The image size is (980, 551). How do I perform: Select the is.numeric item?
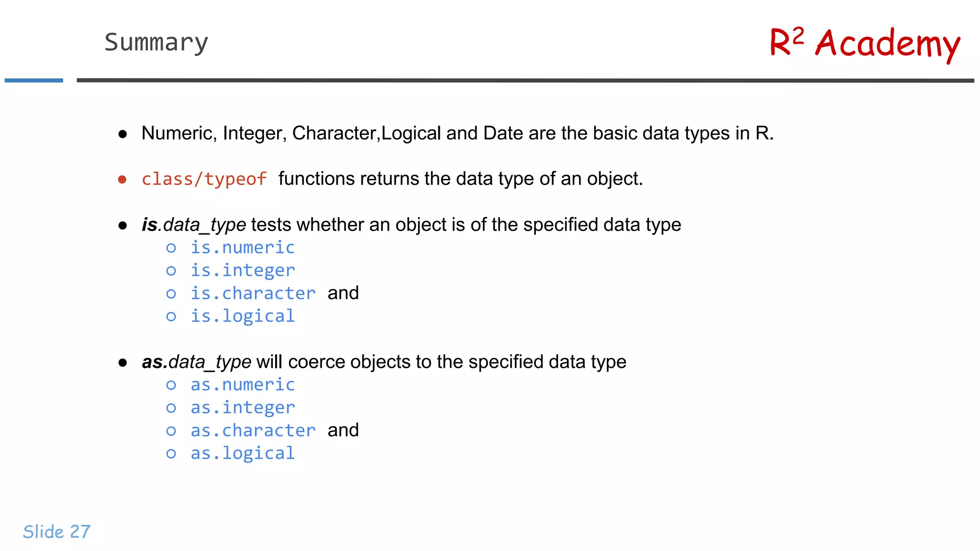click(x=243, y=248)
